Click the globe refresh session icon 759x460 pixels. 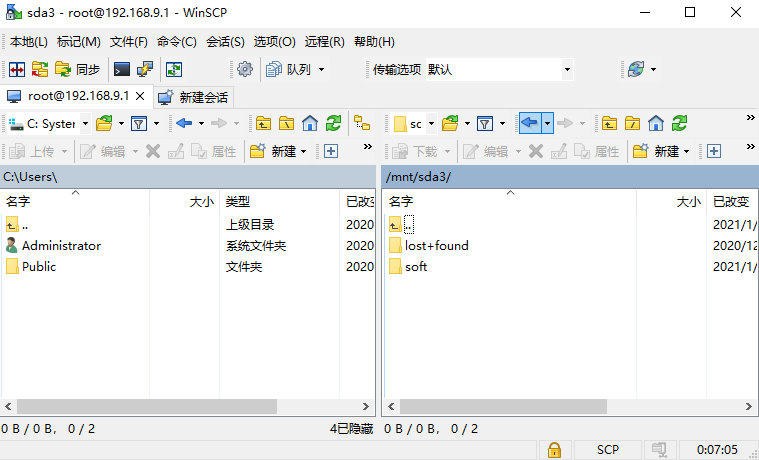(636, 70)
